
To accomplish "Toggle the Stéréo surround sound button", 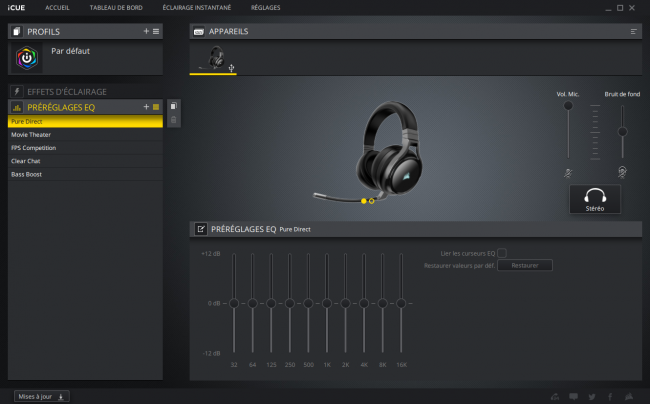I will [595, 199].
